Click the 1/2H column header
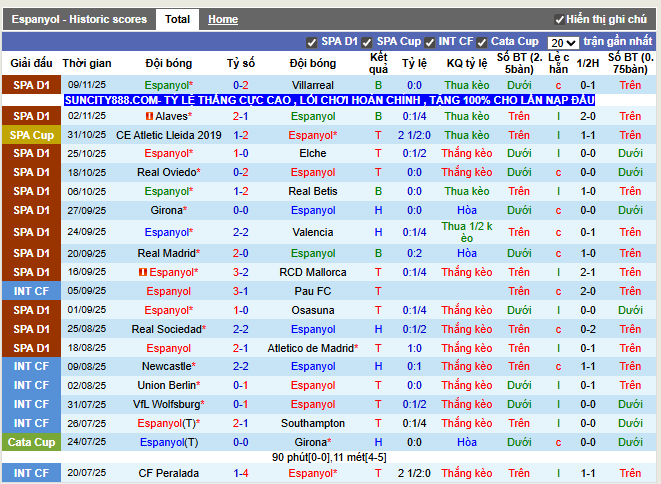Viewport: 661px width, 484px height. coord(588,63)
